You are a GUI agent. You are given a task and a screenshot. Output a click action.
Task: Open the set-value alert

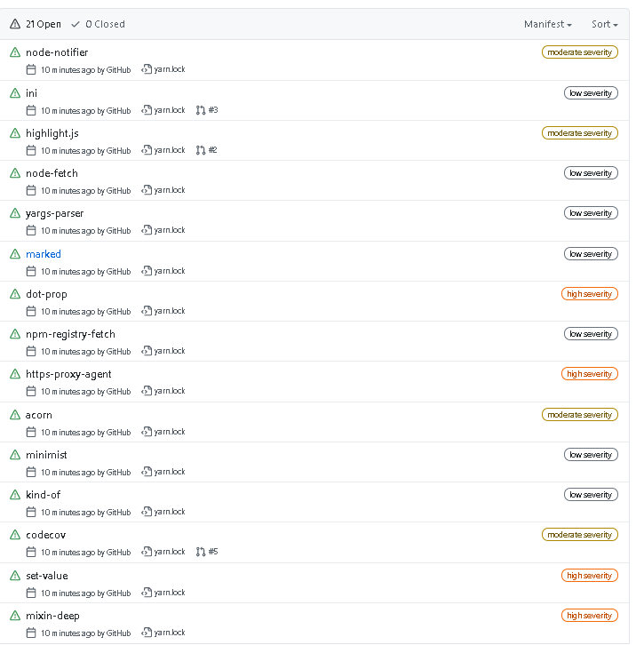[x=47, y=576]
